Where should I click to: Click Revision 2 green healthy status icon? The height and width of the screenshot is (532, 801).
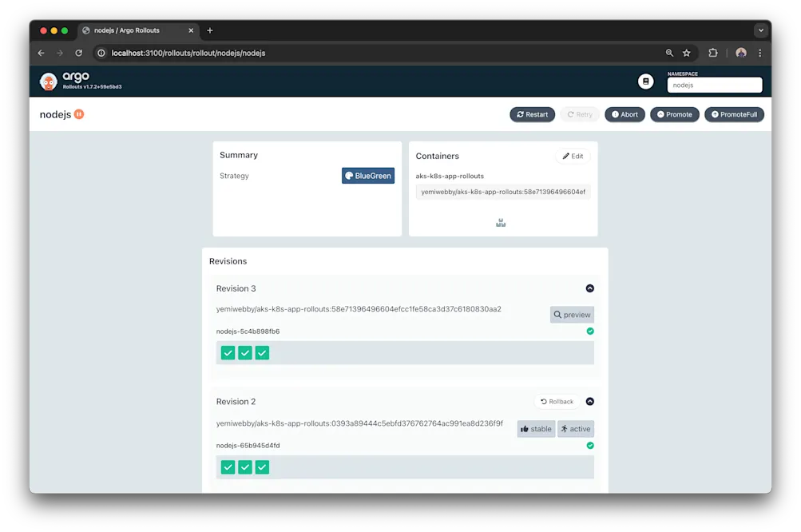pyautogui.click(x=590, y=446)
